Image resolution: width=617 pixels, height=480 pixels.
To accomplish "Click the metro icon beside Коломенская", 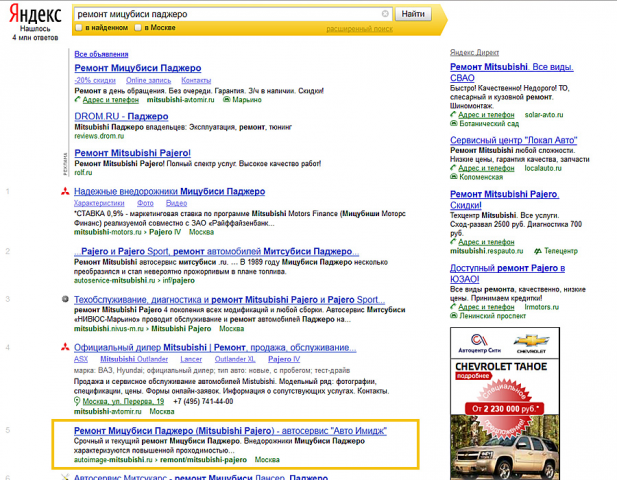I will click(453, 177).
